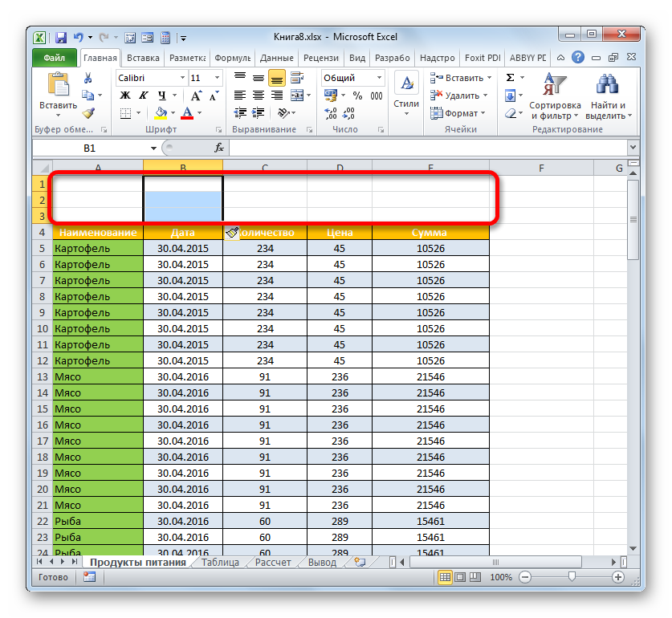Screen dimensions: 672x618
Task: Click the Increase decimal icon
Action: [x=331, y=113]
